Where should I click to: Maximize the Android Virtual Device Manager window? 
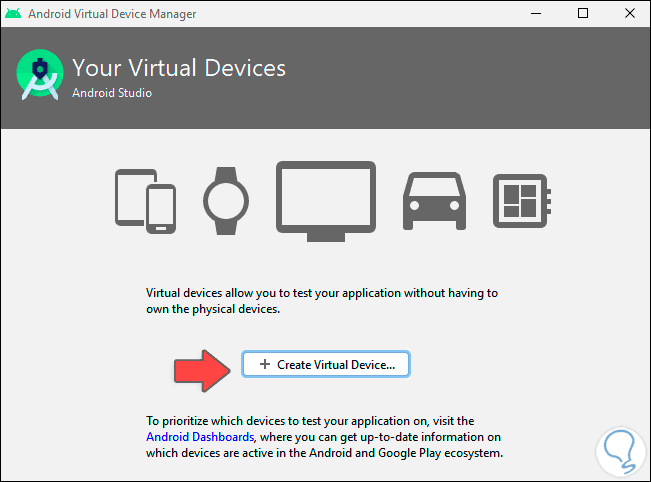pos(583,13)
